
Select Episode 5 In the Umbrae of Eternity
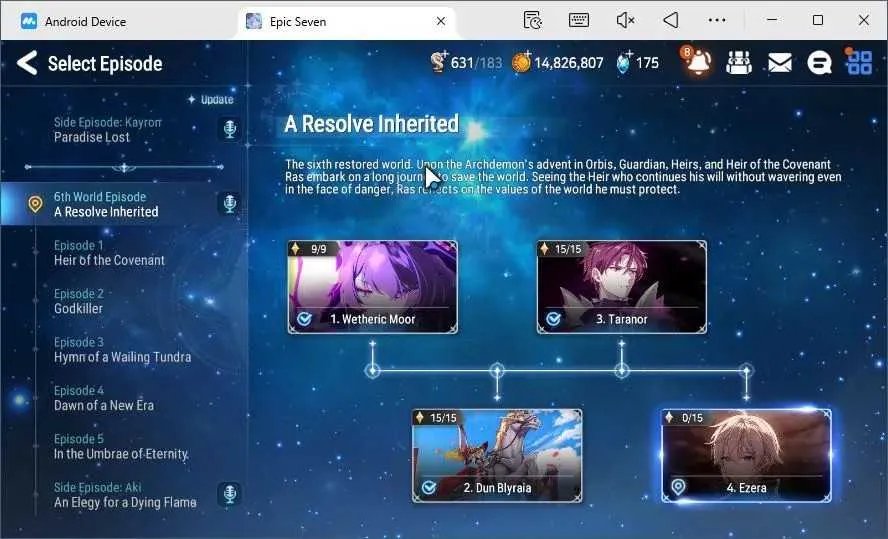click(125, 447)
